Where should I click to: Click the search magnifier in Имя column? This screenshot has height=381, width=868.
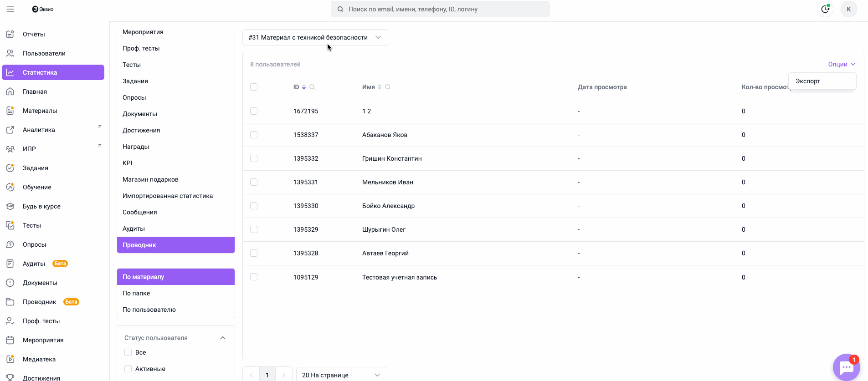[388, 87]
